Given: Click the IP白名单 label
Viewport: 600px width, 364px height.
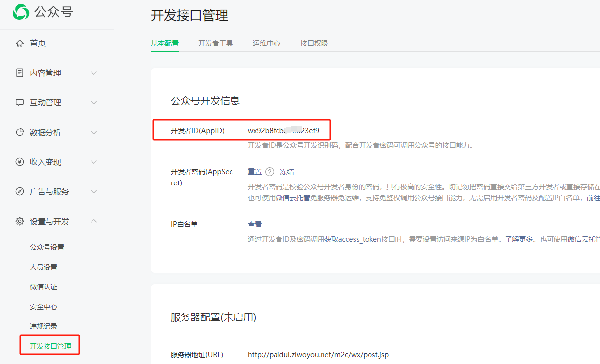Looking at the screenshot, I should point(184,224).
